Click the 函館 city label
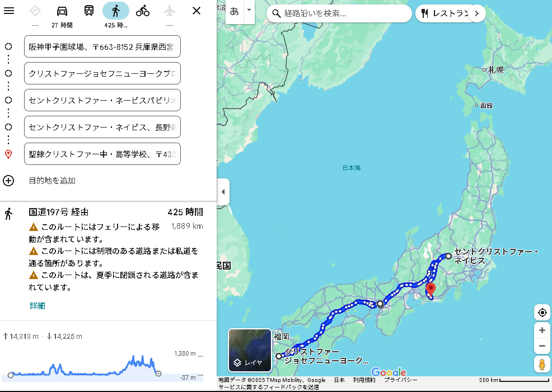The image size is (552, 392). 486,106
